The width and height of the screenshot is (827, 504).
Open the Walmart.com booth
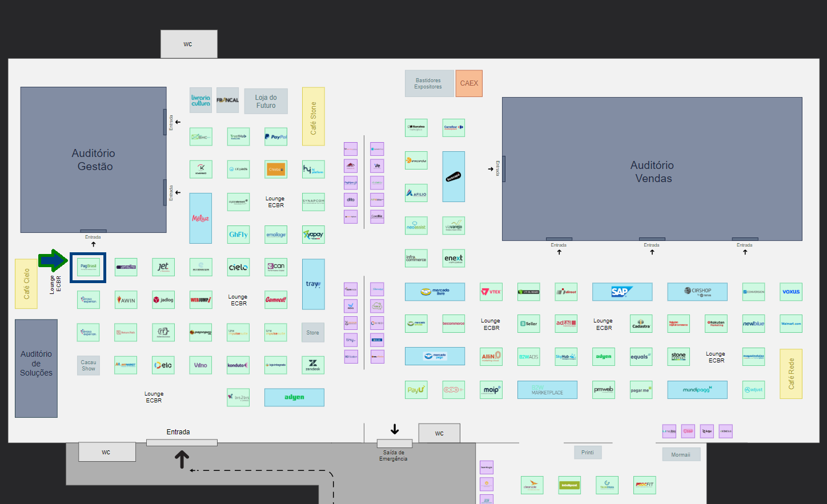[x=791, y=324]
